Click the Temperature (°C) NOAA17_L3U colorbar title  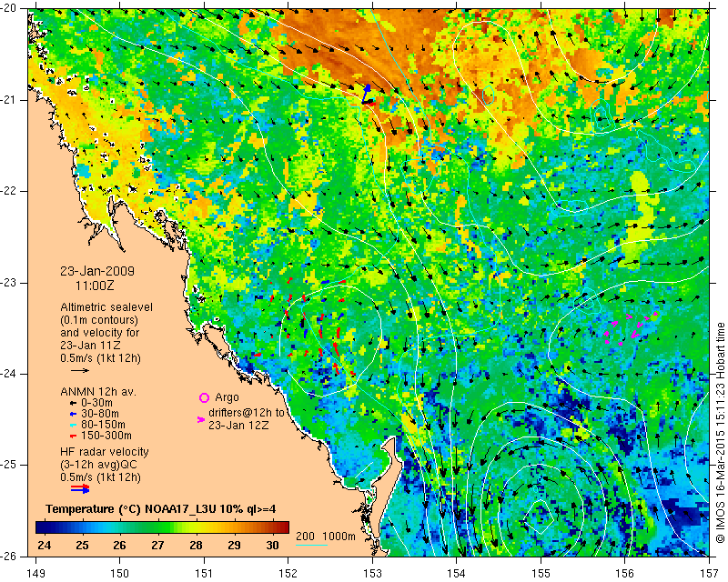(161, 509)
